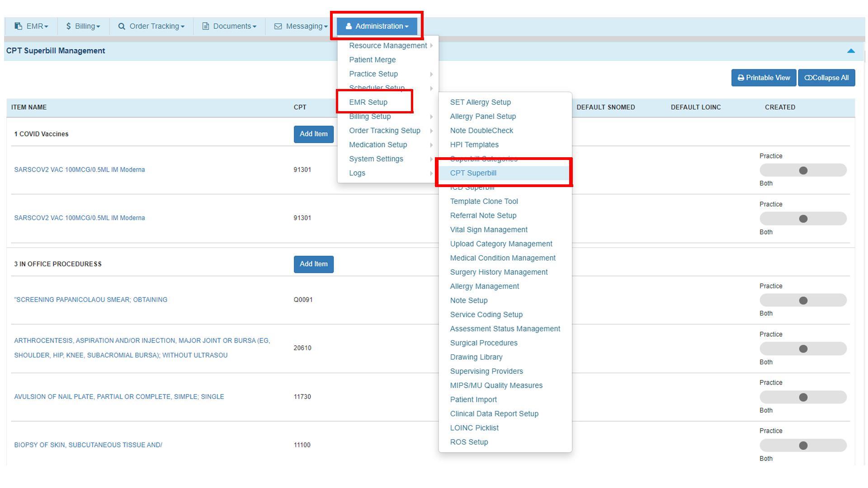Choose Vital Sign Management menu entry
Image resolution: width=868 pixels, height=488 pixels.
(x=488, y=230)
